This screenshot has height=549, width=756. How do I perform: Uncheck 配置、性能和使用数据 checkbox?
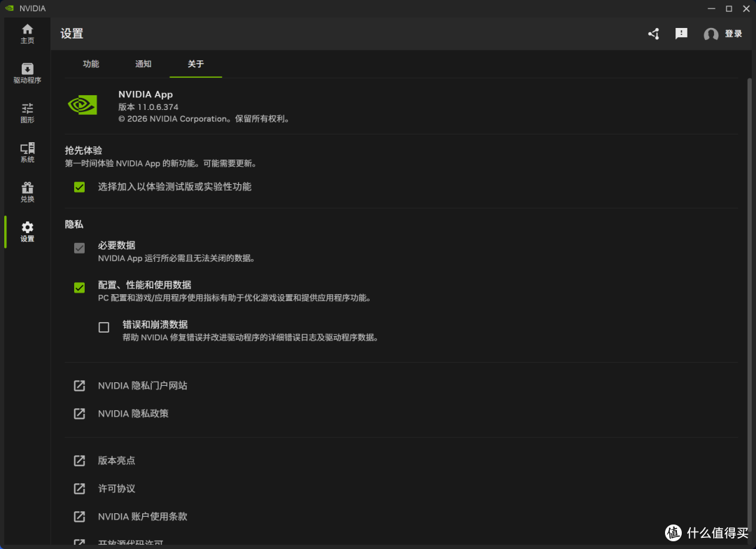coord(80,288)
